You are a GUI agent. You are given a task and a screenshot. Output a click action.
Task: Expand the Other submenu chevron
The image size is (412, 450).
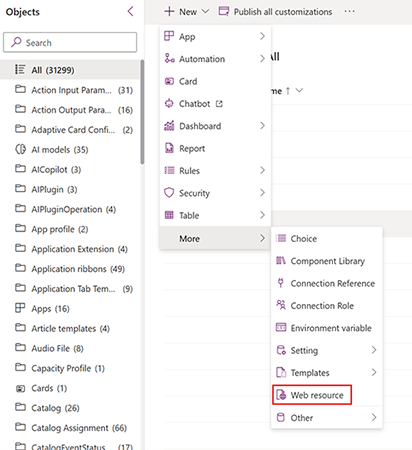coord(374,417)
